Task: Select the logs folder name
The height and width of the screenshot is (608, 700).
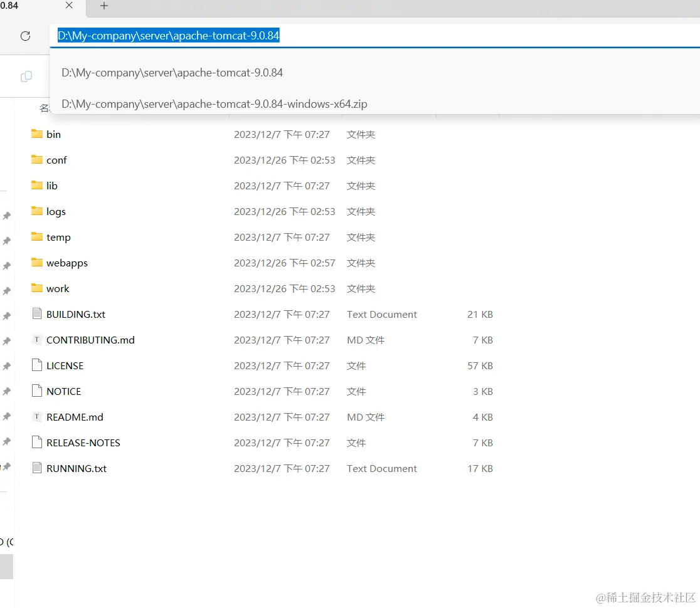Action: tap(56, 212)
